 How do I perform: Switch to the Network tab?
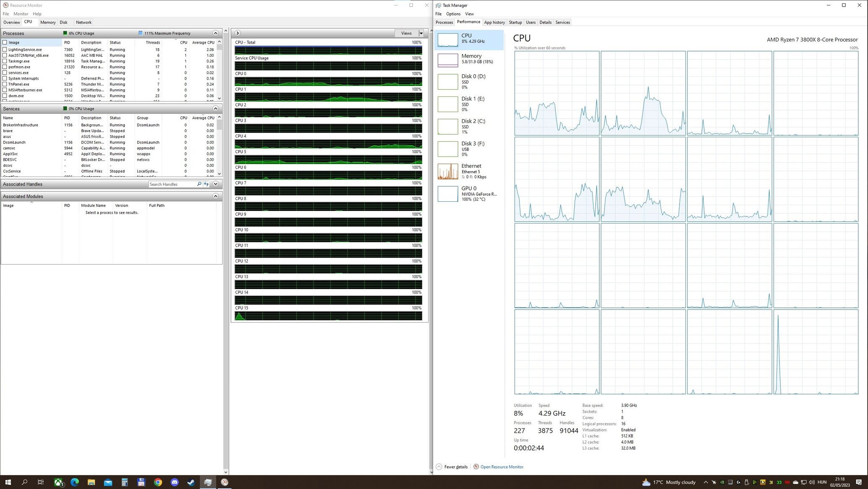click(84, 22)
